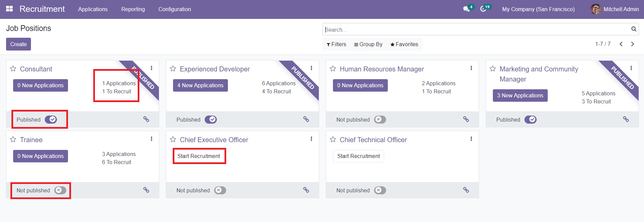This screenshot has height=222, width=644.
Task: Start Recruitment for Chief Technical Officer
Action: pos(358,156)
